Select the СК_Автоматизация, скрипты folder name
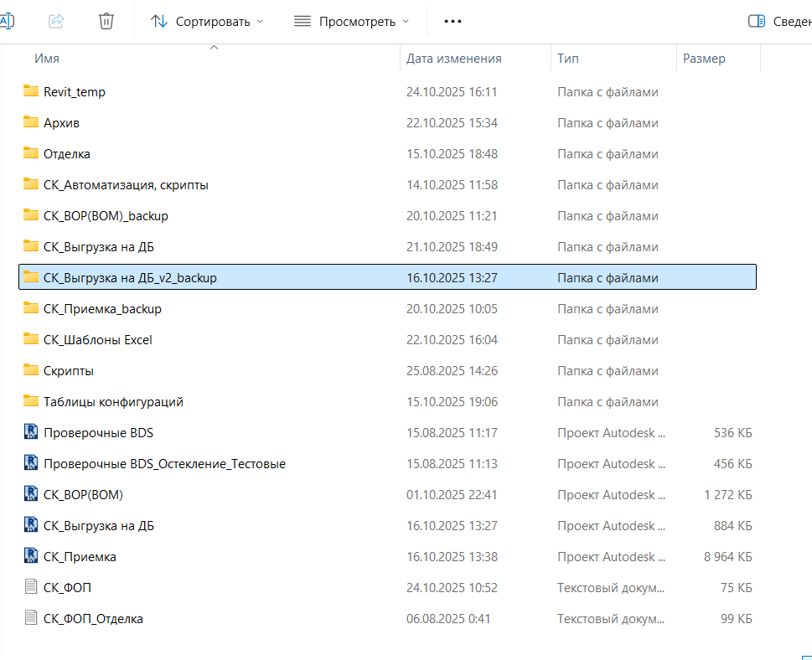 126,185
